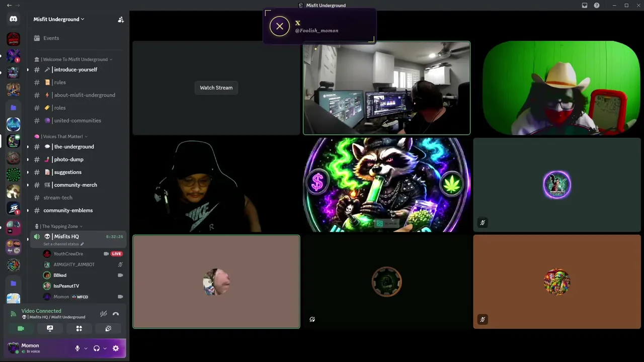Click the Watch Stream button
644x362 pixels.
(x=216, y=88)
